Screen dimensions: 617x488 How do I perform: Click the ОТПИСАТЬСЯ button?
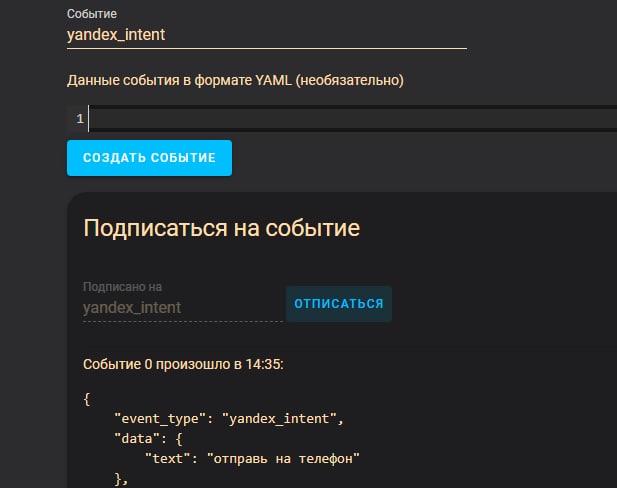(x=338, y=304)
